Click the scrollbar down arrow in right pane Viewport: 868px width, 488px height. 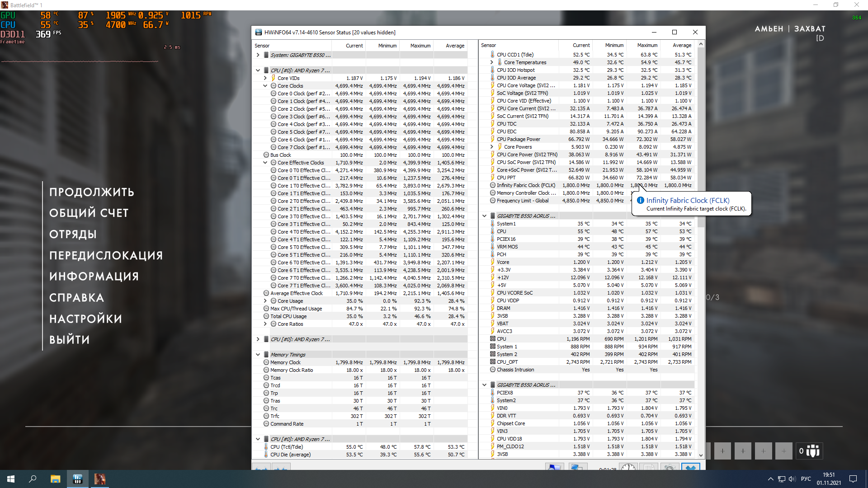pos(701,455)
